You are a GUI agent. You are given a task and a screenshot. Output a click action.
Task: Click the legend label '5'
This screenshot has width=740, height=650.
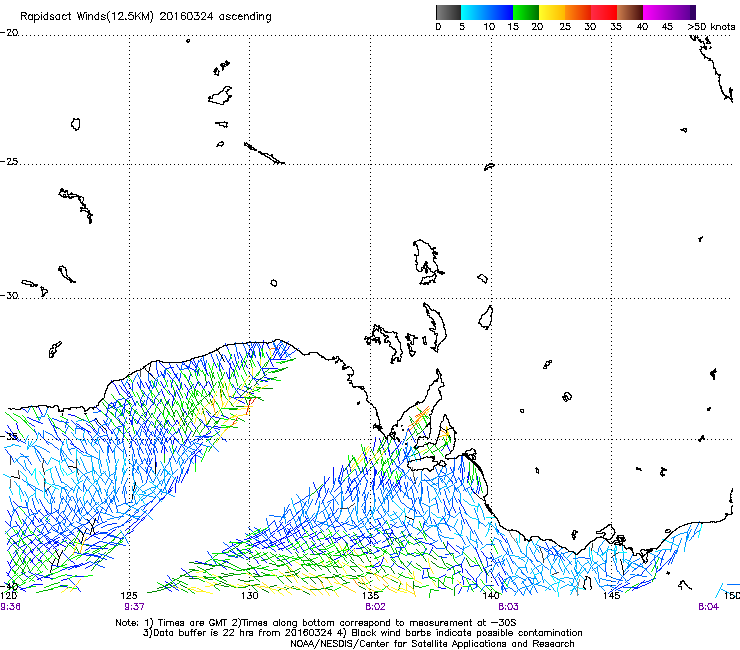[x=462, y=27]
